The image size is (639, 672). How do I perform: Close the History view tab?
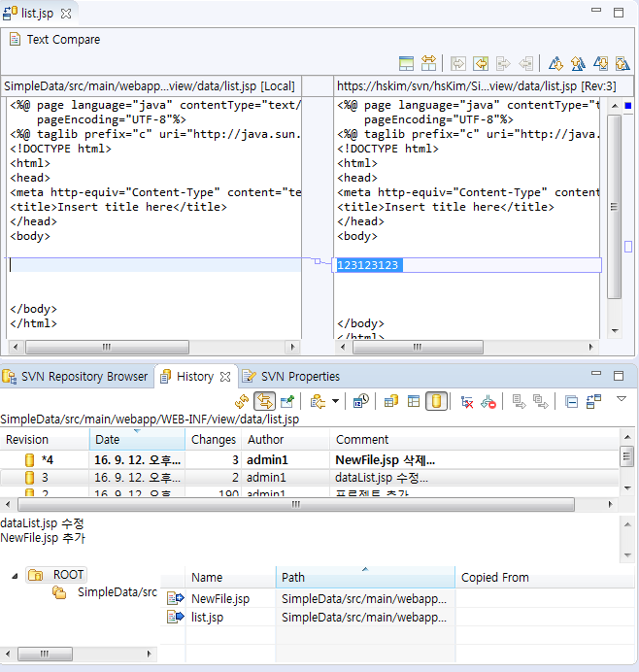(225, 377)
